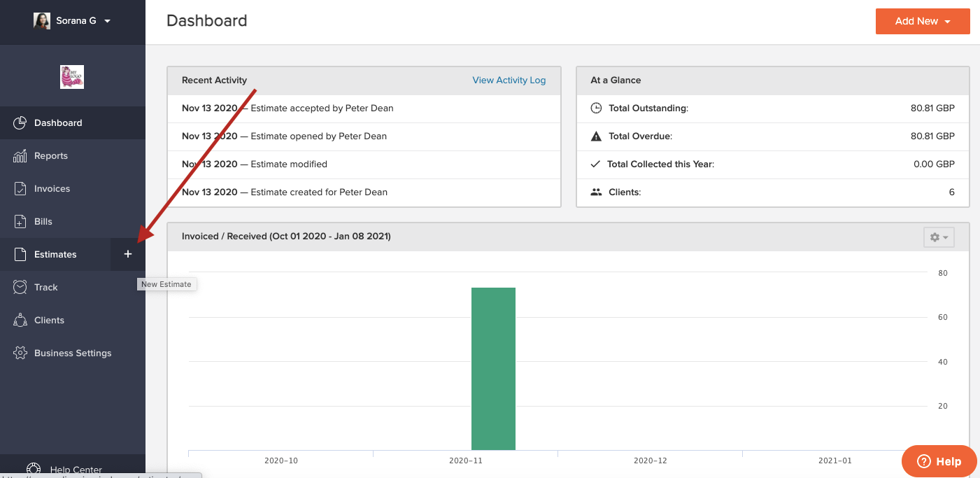Viewport: 980px width, 478px height.
Task: Click the company logo thumbnail in sidebar
Action: 72,77
